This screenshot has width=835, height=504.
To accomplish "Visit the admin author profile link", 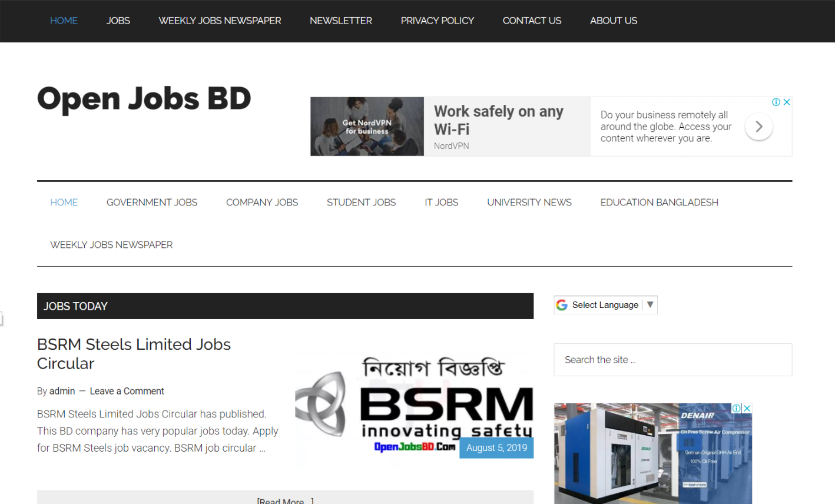I will click(x=62, y=391).
